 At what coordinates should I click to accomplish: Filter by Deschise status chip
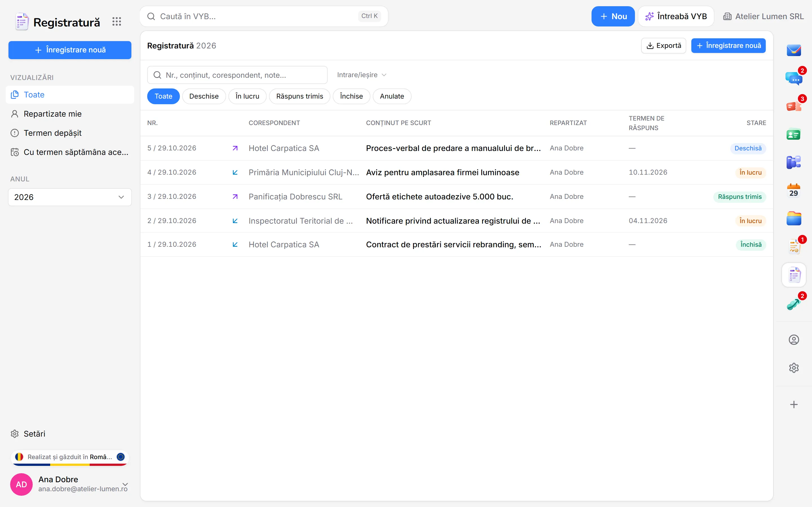(204, 96)
